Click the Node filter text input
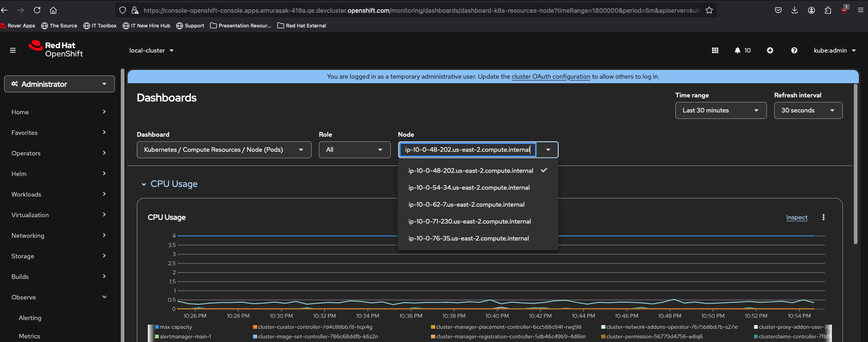Screen dimensions: 868x342 tap(467, 150)
